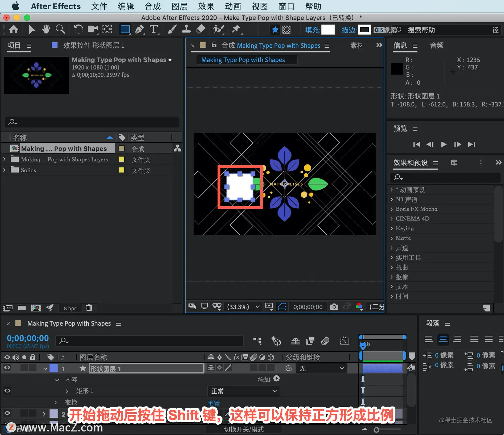
Task: Create new folder in Project panel
Action: point(22,308)
